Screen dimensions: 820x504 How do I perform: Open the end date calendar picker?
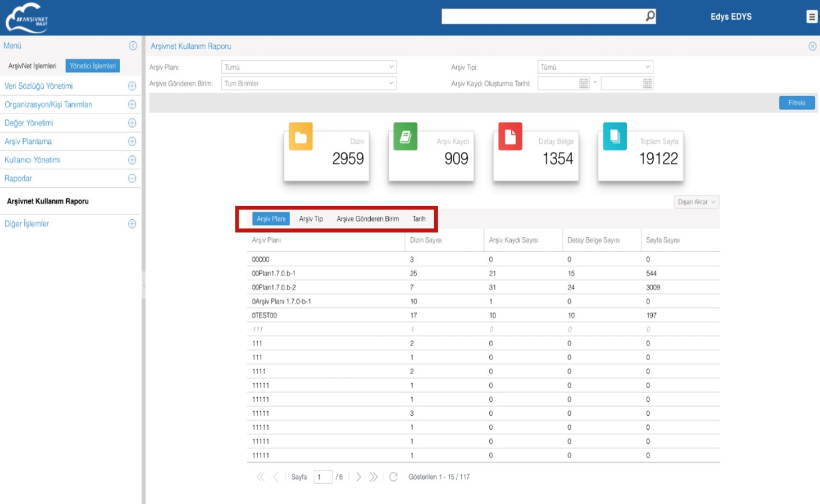click(x=647, y=84)
